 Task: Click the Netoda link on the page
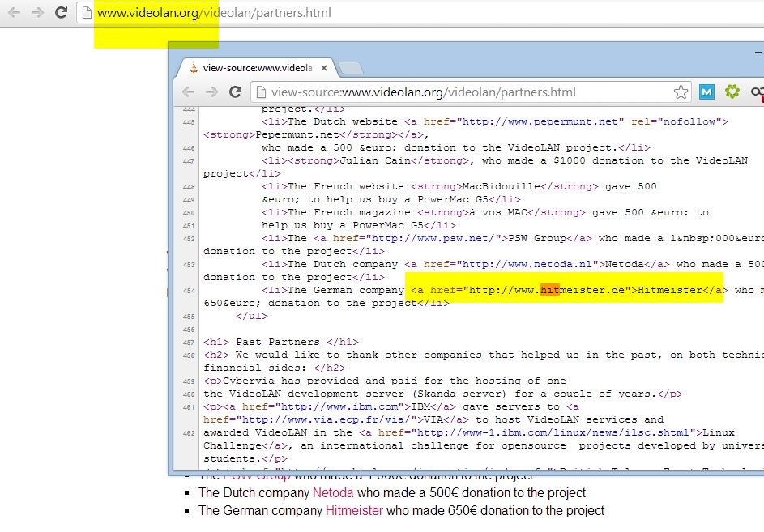click(x=333, y=492)
